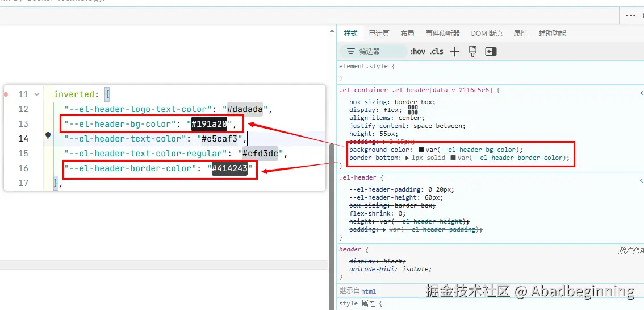Image resolution: width=644 pixels, height=310 pixels.
Task: Click the .el-container .el-header selector
Action: pos(415,90)
